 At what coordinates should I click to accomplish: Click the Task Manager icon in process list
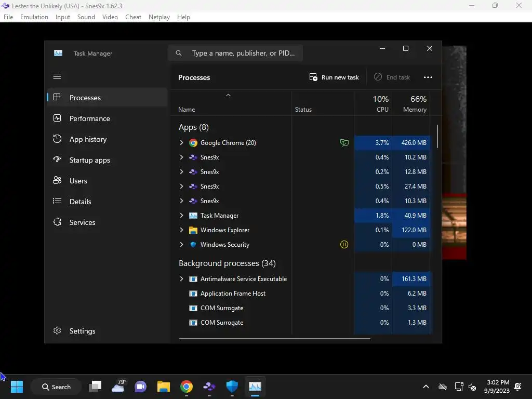tap(193, 216)
